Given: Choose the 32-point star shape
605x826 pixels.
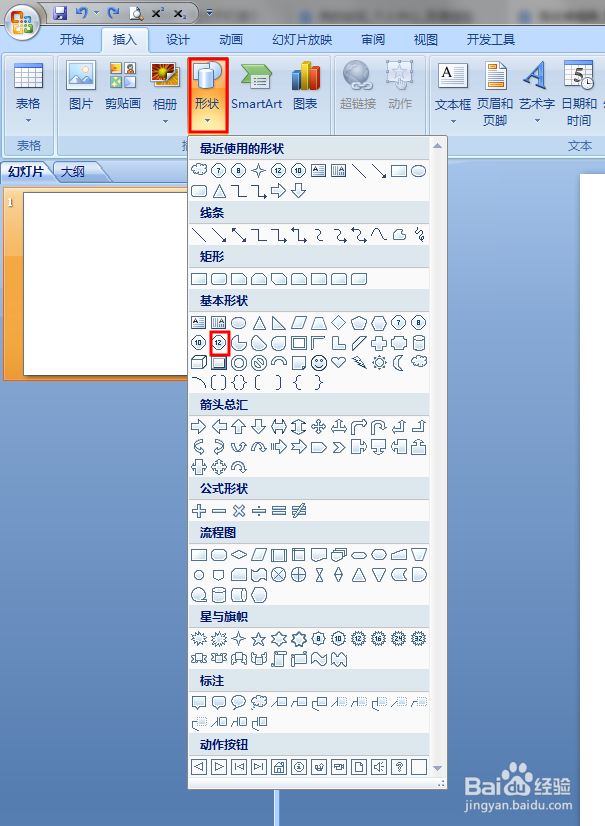Looking at the screenshot, I should click(x=419, y=639).
